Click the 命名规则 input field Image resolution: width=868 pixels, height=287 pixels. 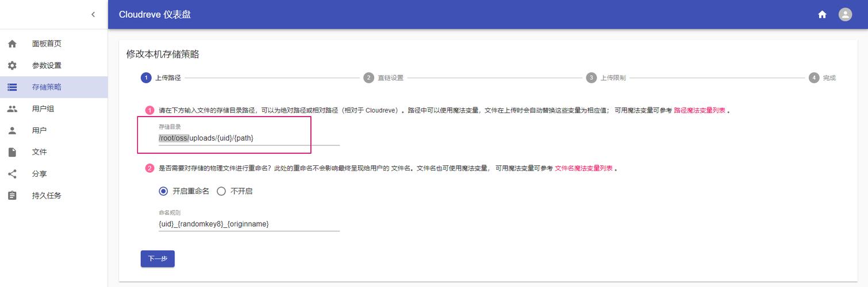[249, 224]
